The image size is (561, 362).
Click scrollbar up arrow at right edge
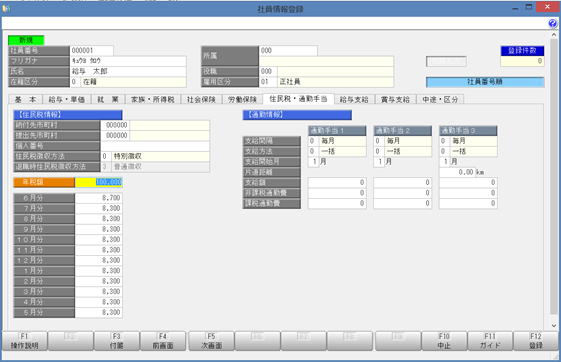pyautogui.click(x=554, y=35)
